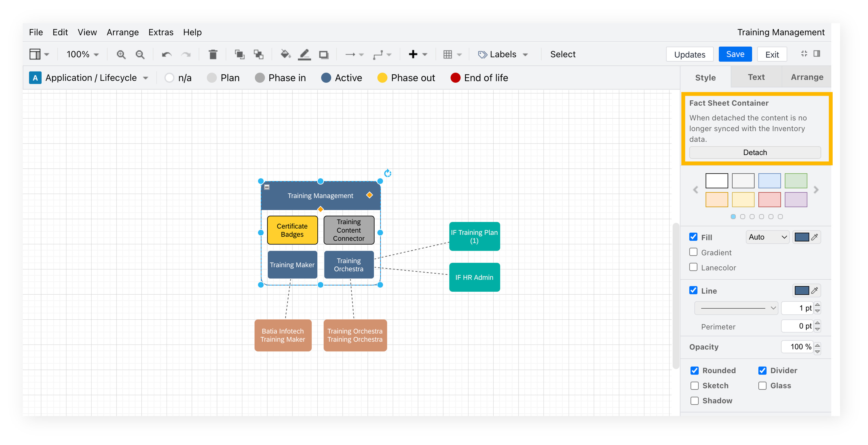
Task: Click the rotate handle of the container
Action: coord(388,173)
